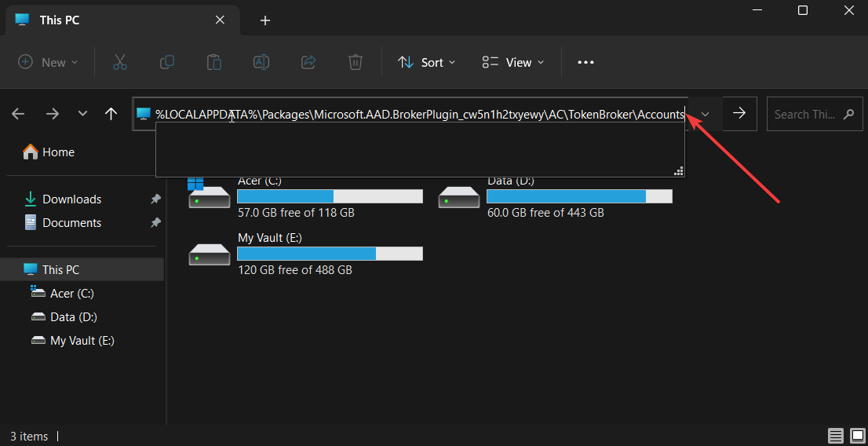Viewport: 868px width, 446px height.
Task: Unpin Documents using its pin icon
Action: coord(156,223)
